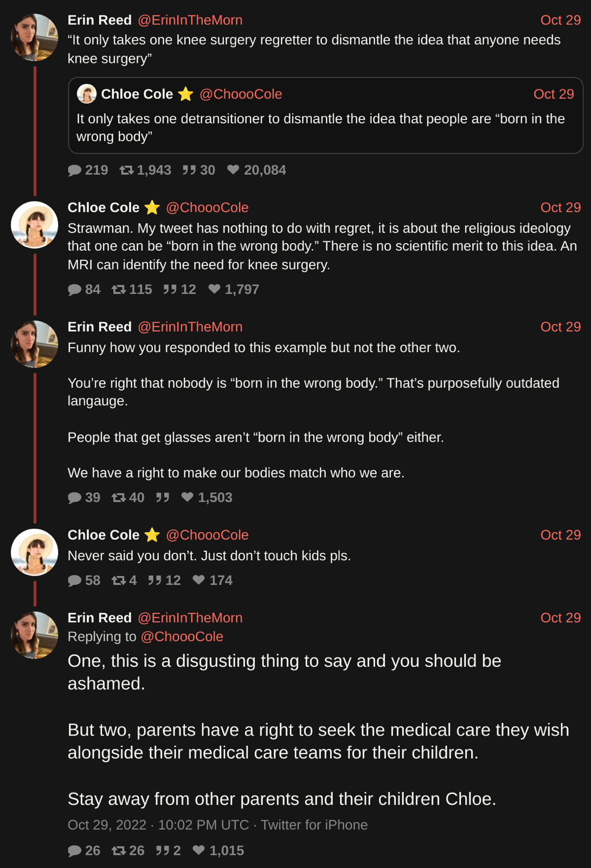Click Oct 29 date on the Strawman reply
Screen dimensions: 591x868
(x=560, y=207)
